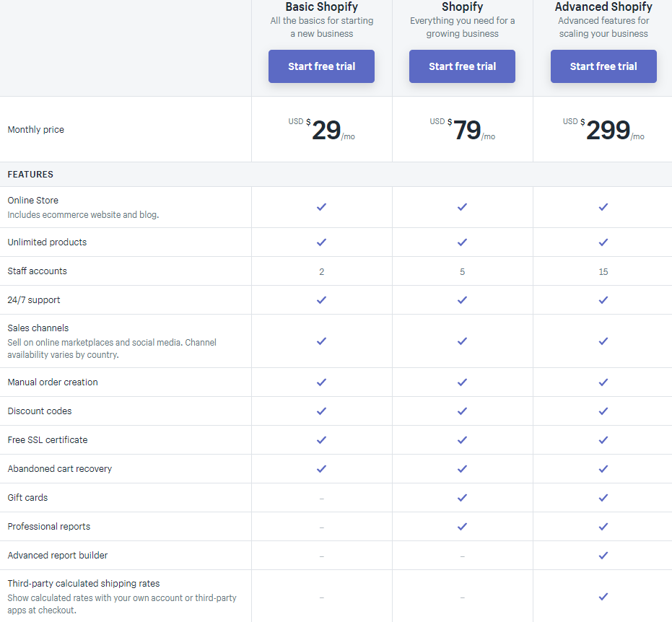
Task: Click the Staff accounts value 15
Action: [x=603, y=271]
